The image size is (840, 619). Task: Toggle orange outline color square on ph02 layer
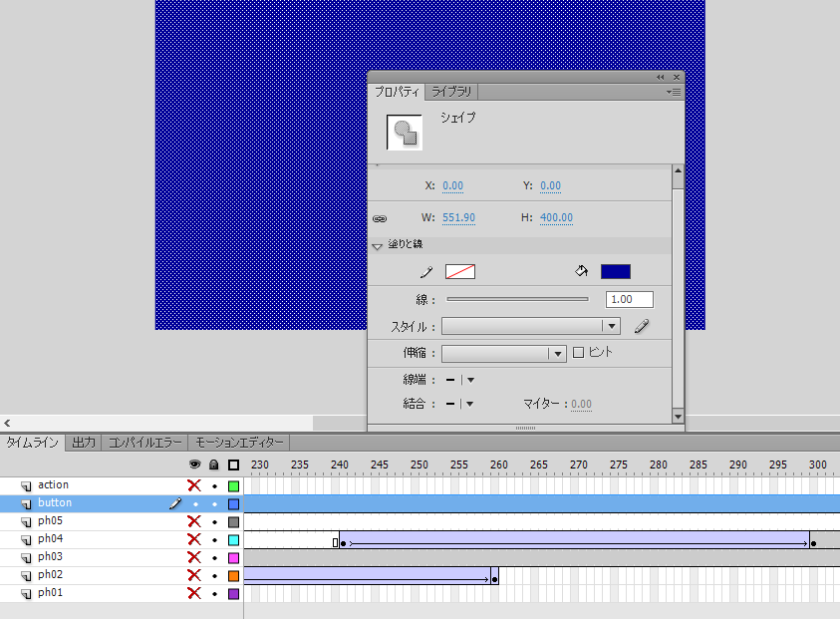click(x=233, y=575)
